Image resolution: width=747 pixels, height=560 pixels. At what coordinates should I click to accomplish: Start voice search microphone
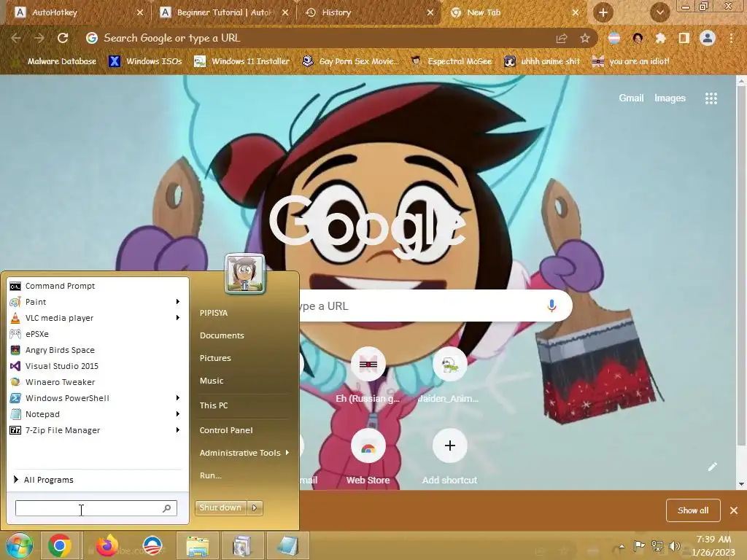click(x=551, y=306)
